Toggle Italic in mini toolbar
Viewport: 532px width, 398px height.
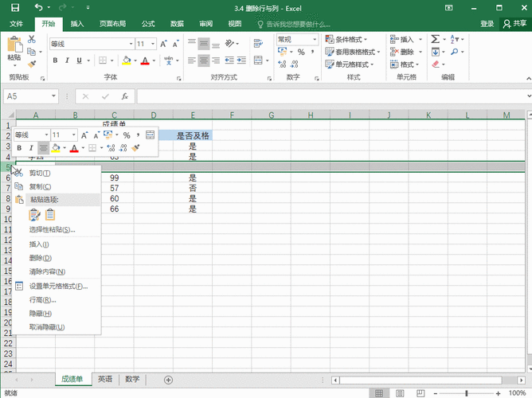pos(31,148)
